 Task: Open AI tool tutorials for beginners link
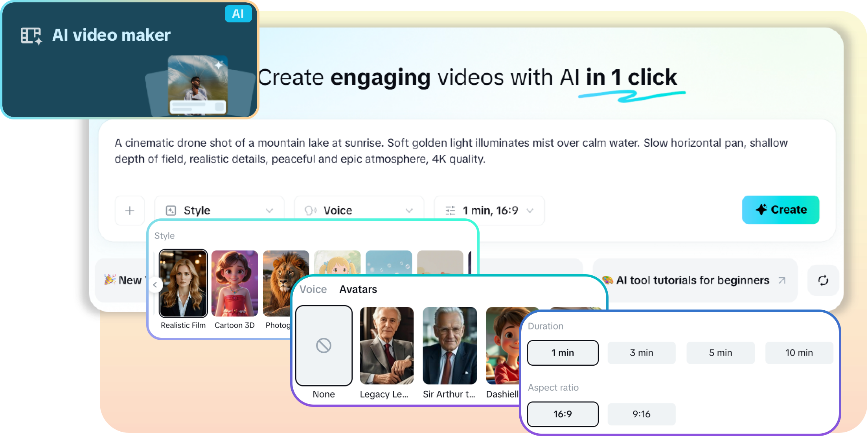(692, 280)
